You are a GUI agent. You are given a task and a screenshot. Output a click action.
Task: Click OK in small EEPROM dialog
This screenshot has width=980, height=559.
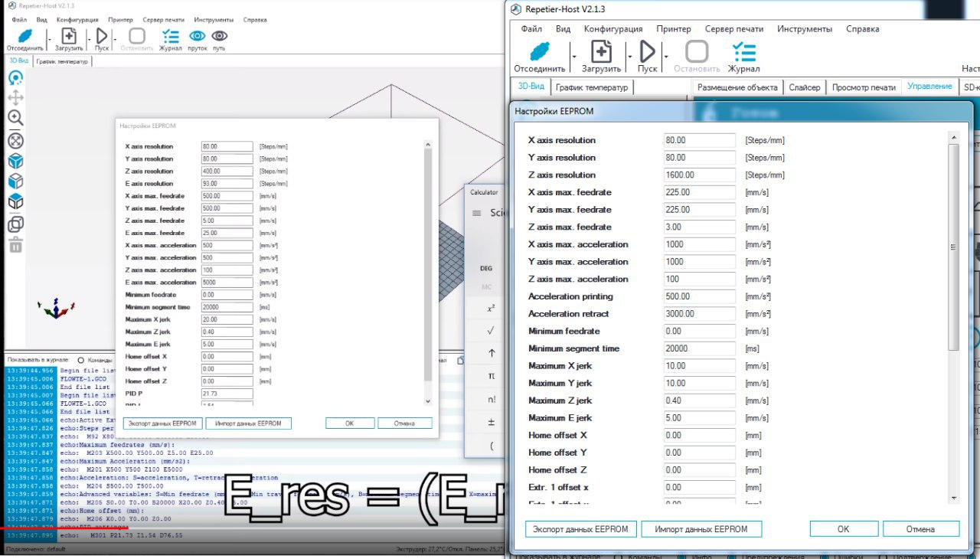(x=349, y=423)
